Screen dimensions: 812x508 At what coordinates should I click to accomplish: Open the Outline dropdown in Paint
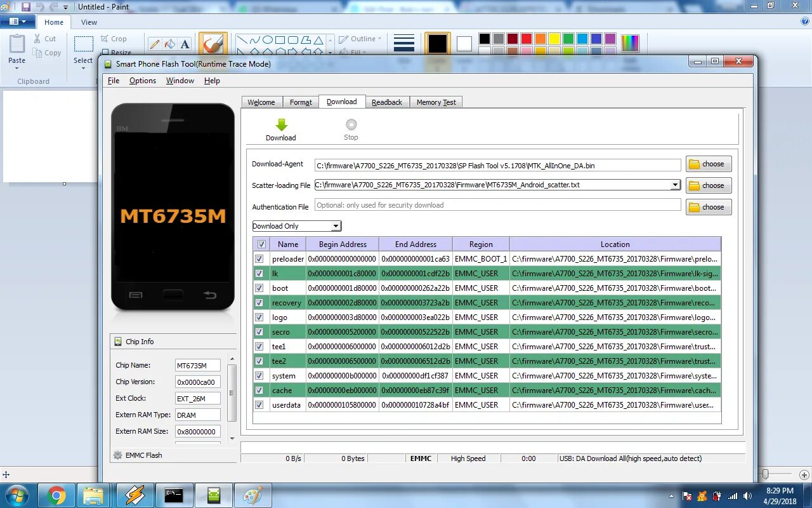point(360,39)
